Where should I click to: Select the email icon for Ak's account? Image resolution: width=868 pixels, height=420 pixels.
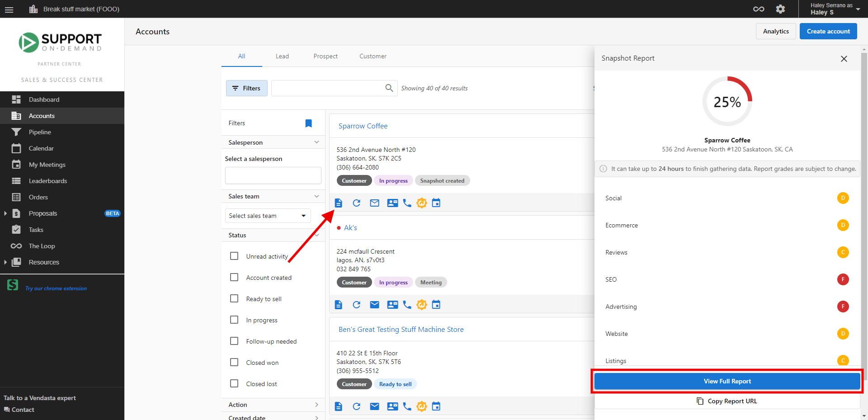[x=374, y=304]
